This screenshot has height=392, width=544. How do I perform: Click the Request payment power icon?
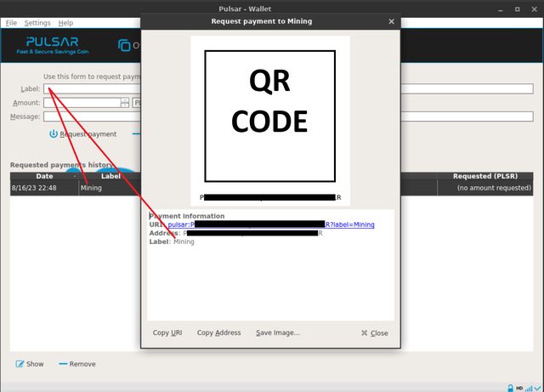53,134
